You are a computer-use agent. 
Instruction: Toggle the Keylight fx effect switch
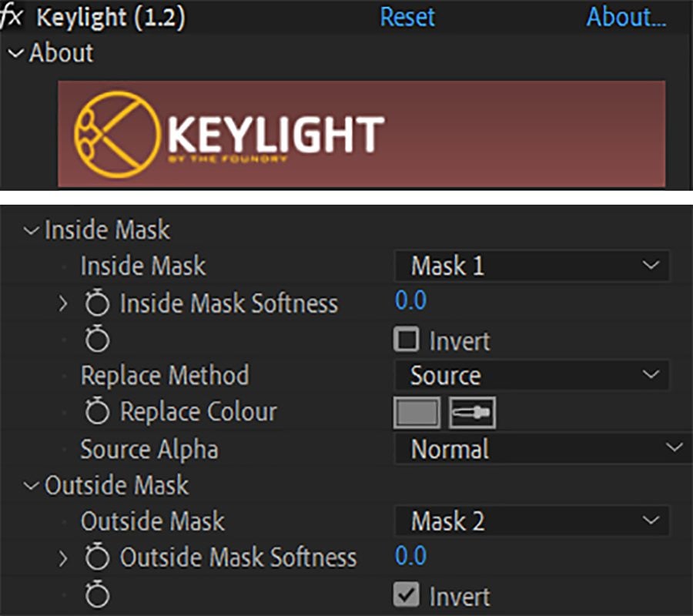[x=12, y=17]
